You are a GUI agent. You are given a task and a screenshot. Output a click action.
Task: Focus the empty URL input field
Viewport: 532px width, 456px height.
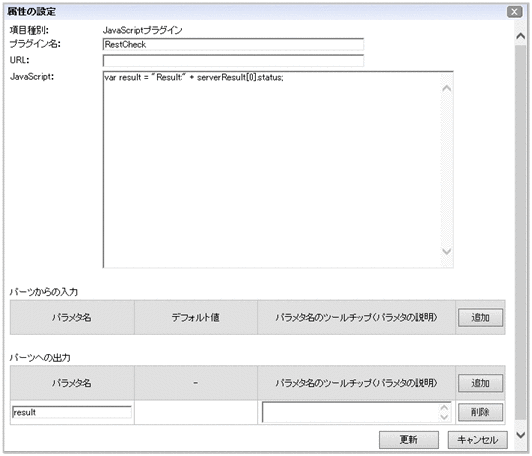[x=233, y=61]
